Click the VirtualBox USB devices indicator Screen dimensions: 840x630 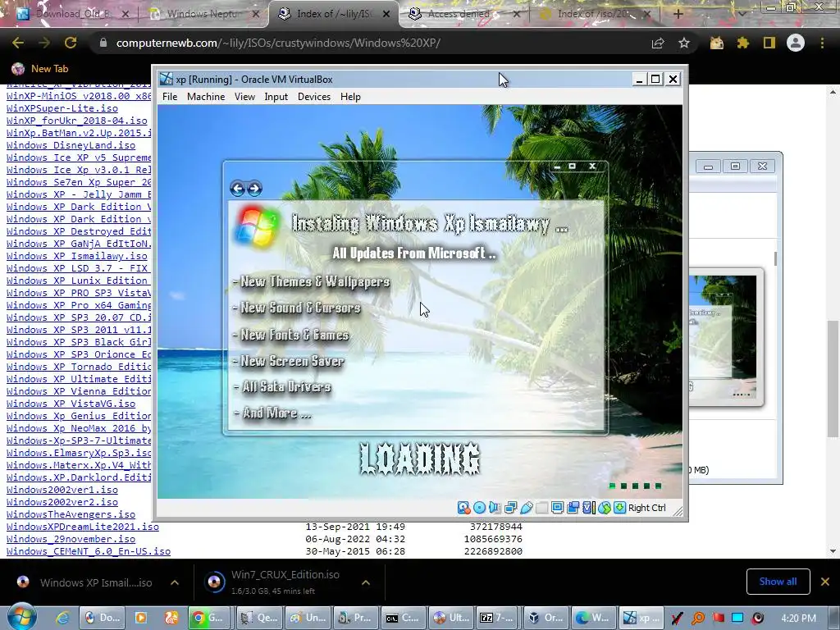pos(526,507)
